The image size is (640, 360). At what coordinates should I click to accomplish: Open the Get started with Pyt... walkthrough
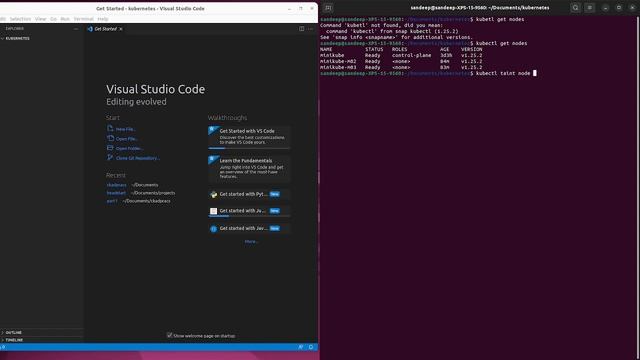click(x=249, y=194)
